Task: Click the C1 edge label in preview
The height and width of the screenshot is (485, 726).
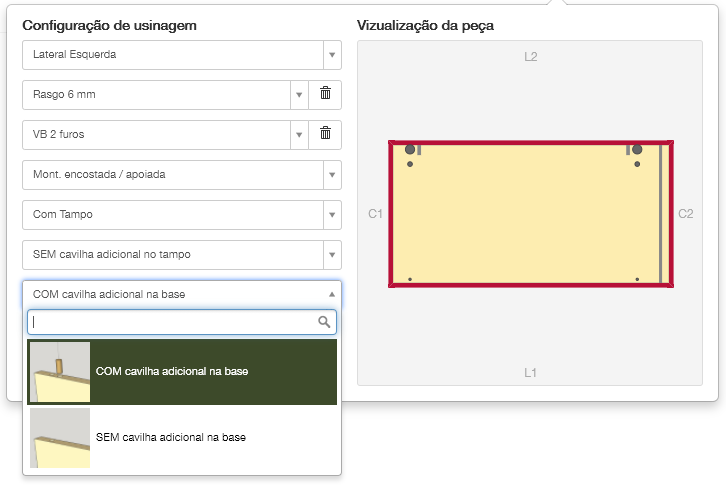Action: [x=376, y=214]
